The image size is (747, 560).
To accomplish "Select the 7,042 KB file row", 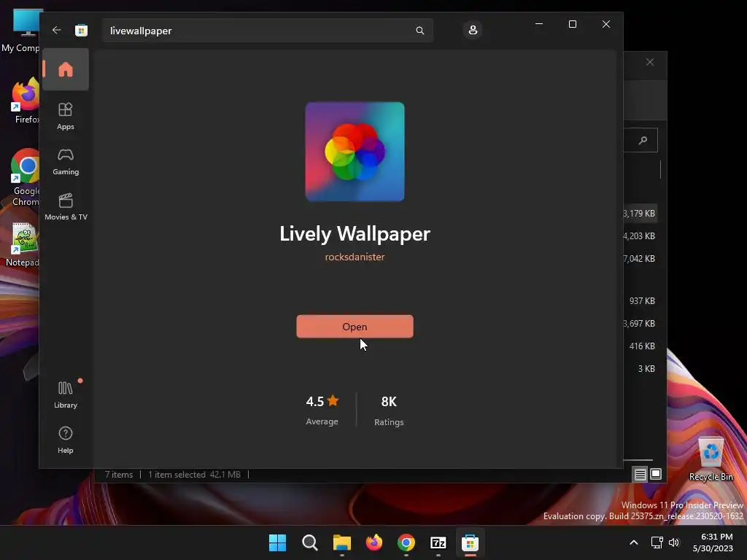I will tap(640, 259).
